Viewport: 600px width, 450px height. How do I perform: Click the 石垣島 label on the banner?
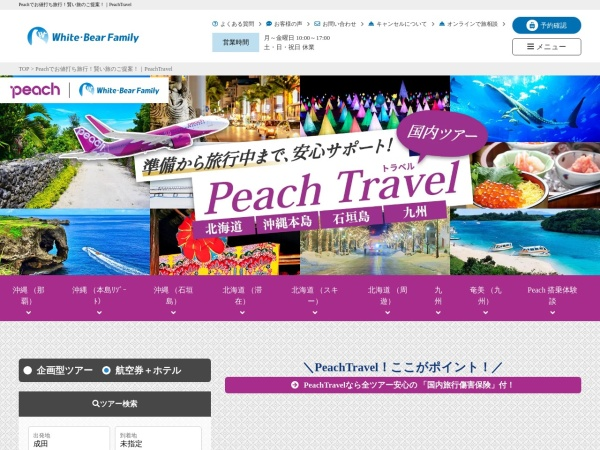point(351,217)
